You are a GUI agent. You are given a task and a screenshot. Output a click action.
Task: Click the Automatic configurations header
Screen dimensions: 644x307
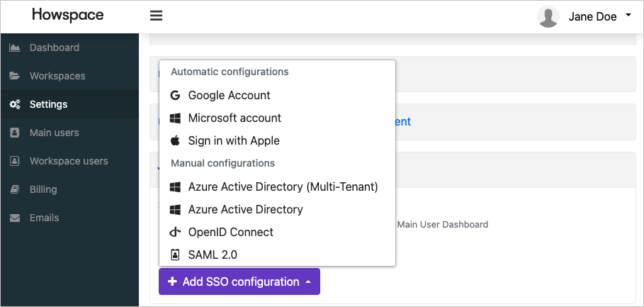click(x=230, y=72)
